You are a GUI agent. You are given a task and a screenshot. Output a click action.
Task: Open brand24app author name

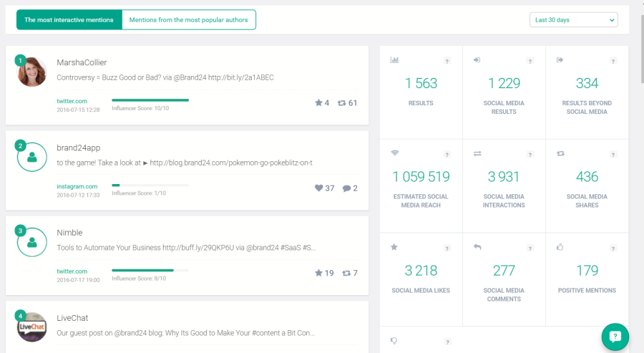(x=79, y=148)
